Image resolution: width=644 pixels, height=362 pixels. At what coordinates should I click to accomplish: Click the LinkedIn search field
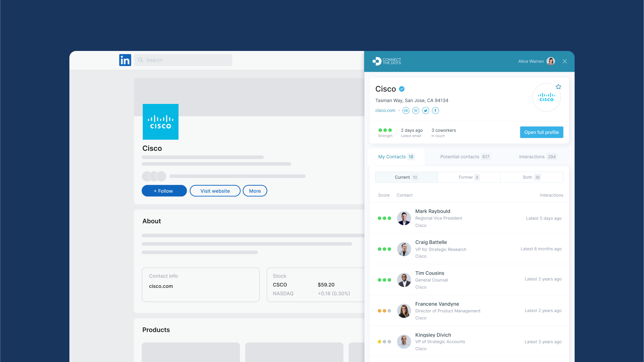183,60
